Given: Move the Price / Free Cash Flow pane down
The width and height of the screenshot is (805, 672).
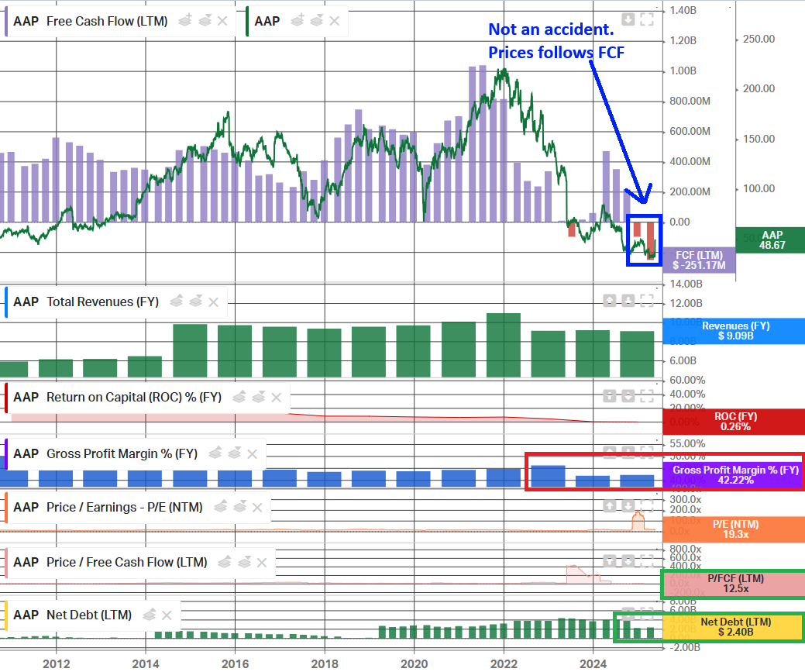Looking at the screenshot, I should pos(628,561).
